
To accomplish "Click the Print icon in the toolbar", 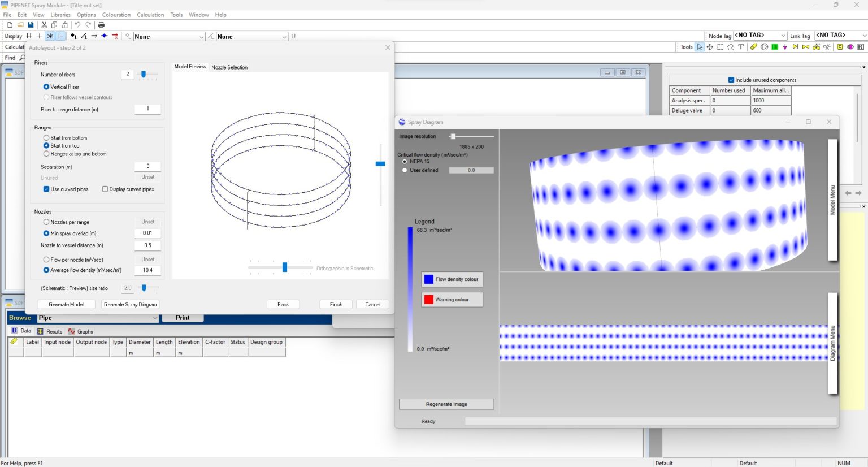I will tap(101, 25).
